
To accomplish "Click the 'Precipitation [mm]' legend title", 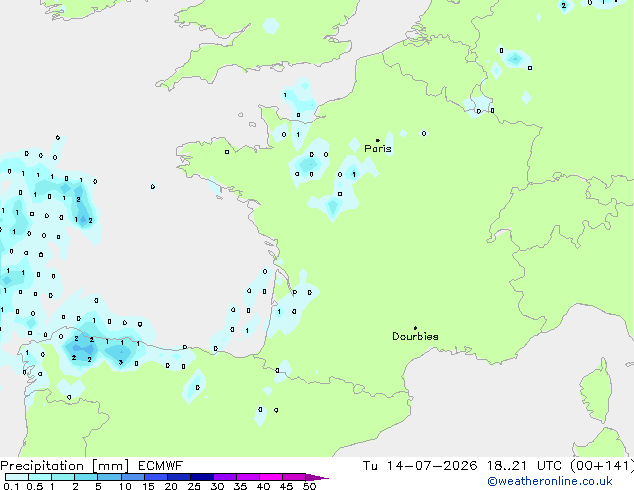I will click(x=65, y=466).
